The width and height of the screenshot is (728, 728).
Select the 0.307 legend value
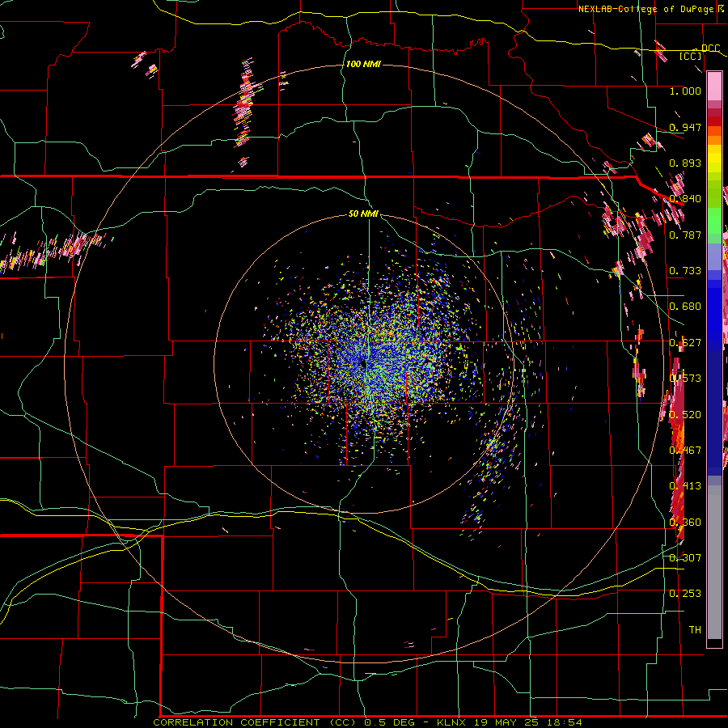[x=685, y=557]
